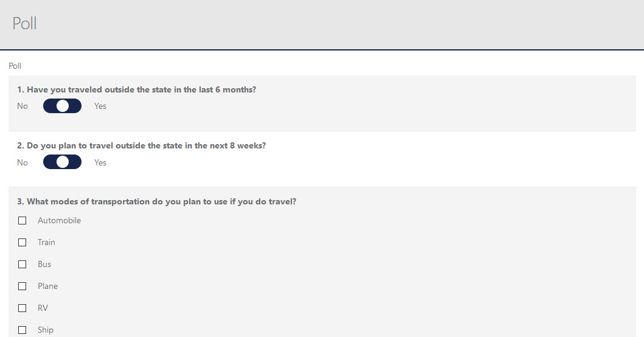The height and width of the screenshot is (337, 644).
Task: Mark the Ship checkbox
Action: coord(23,330)
